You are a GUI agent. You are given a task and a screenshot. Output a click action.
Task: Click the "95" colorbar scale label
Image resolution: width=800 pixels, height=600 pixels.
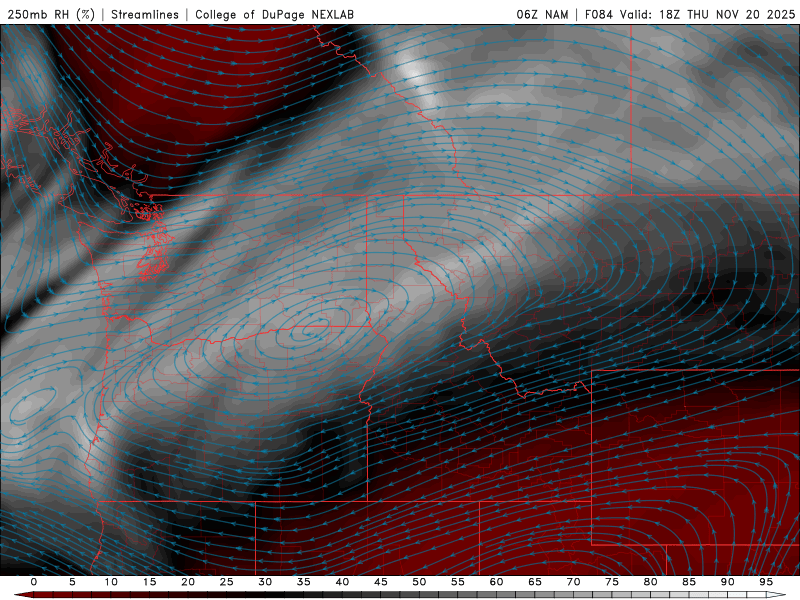pyautogui.click(x=766, y=582)
